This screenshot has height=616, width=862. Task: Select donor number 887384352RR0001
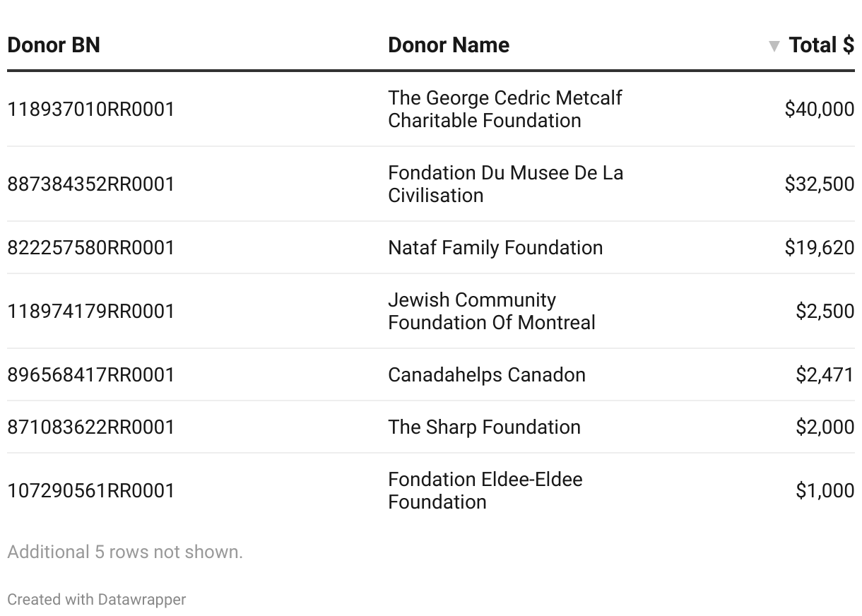tap(91, 184)
